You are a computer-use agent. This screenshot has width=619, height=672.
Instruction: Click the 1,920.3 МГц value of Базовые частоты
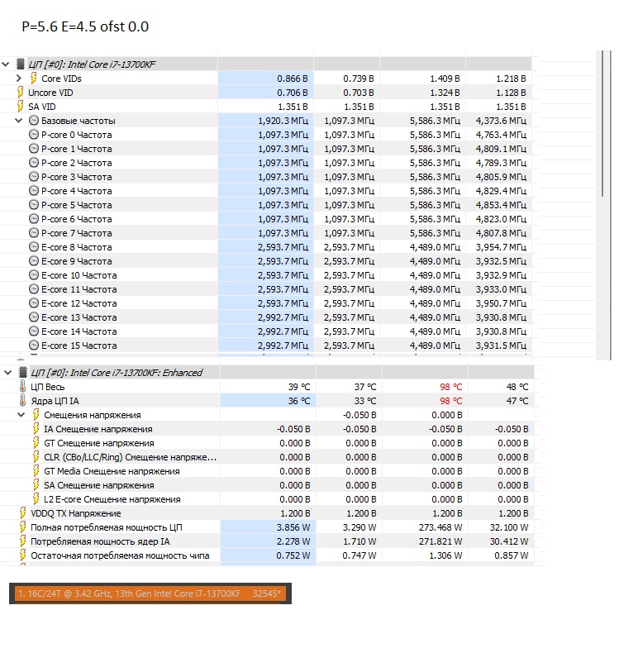click(x=283, y=121)
